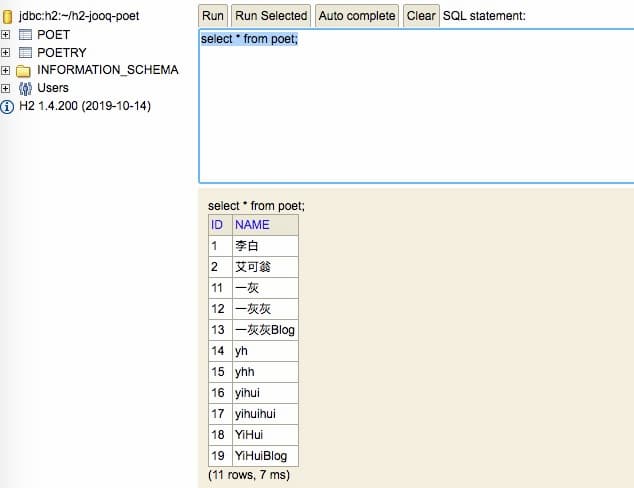
Task: Click the Auto complete button
Action: coord(357,16)
